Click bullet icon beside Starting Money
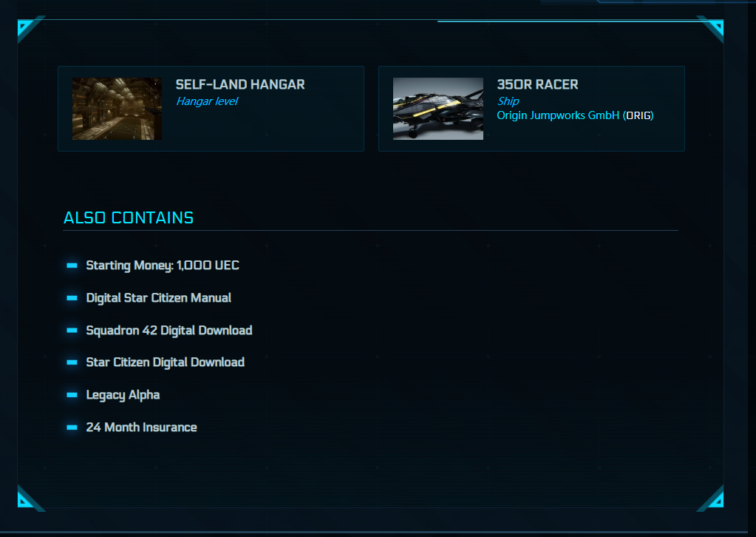Viewport: 756px width, 537px height. coord(72,266)
